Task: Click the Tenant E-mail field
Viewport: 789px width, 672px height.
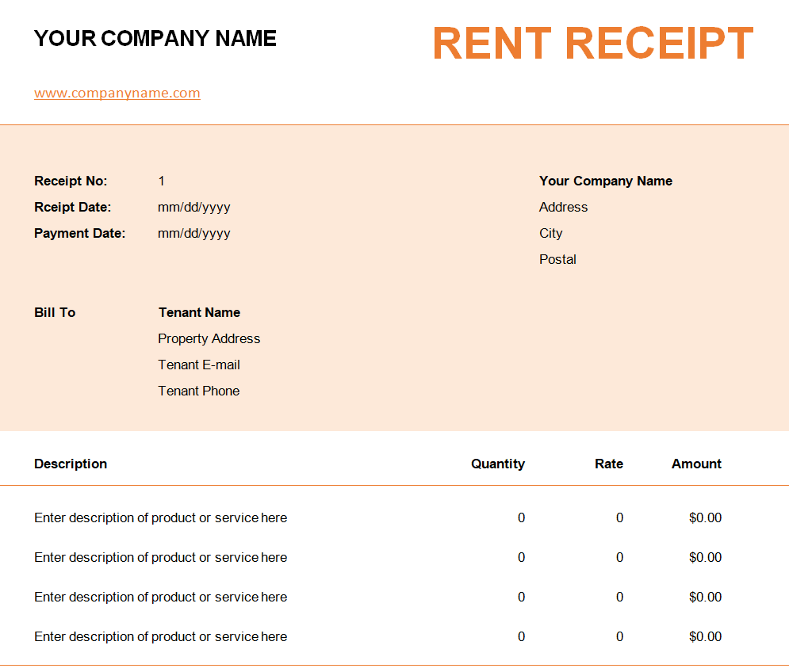Action: pos(198,365)
